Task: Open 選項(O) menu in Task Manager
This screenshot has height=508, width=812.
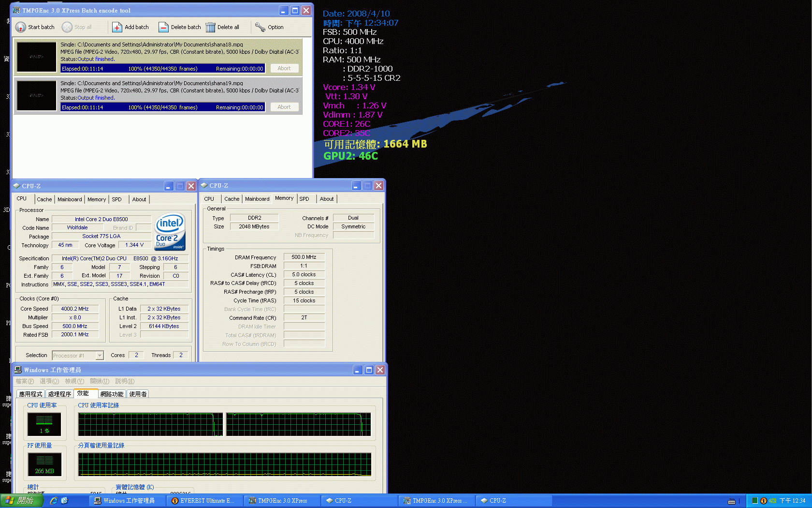Action: coord(49,381)
